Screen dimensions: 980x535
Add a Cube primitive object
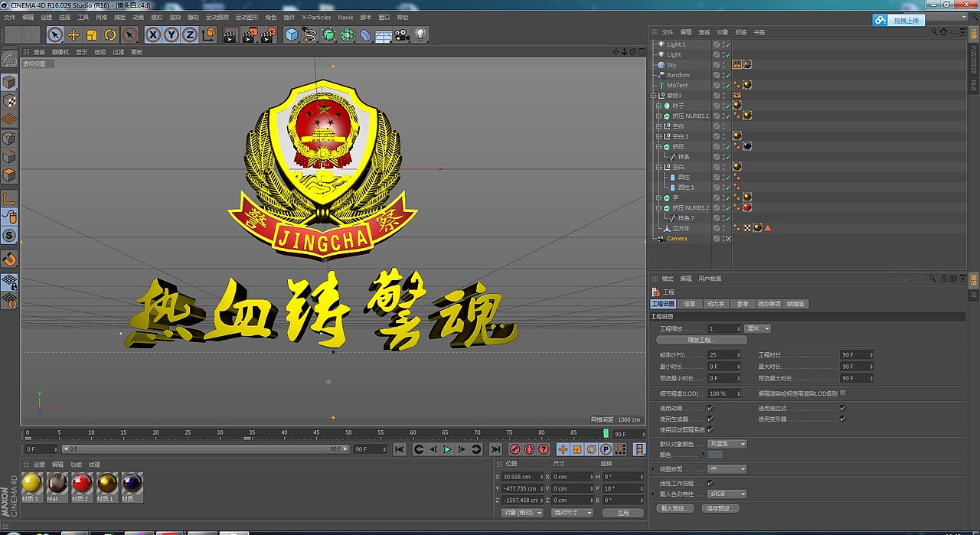pos(292,34)
